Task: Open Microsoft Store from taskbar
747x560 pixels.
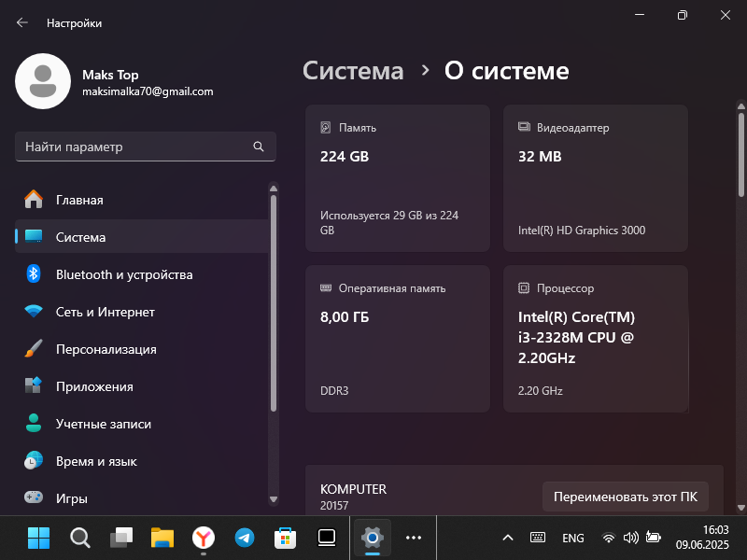Action: click(x=286, y=539)
